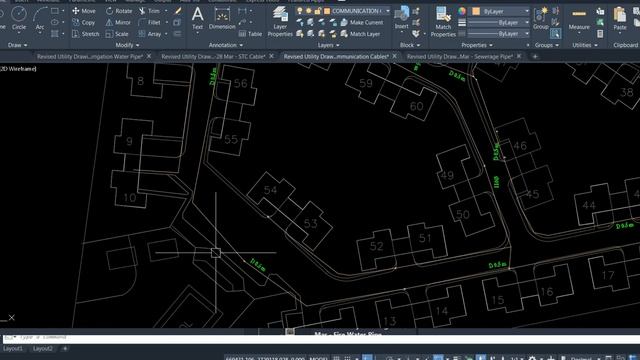Viewport: 640px width, 360px height.
Task: Select the Fillet tool
Action: coord(150,22)
